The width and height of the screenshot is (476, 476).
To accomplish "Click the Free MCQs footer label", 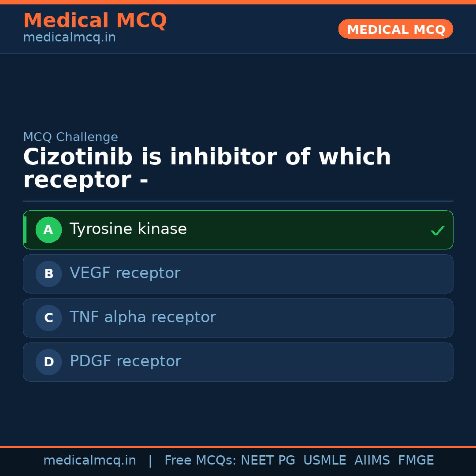I will click(200, 461).
